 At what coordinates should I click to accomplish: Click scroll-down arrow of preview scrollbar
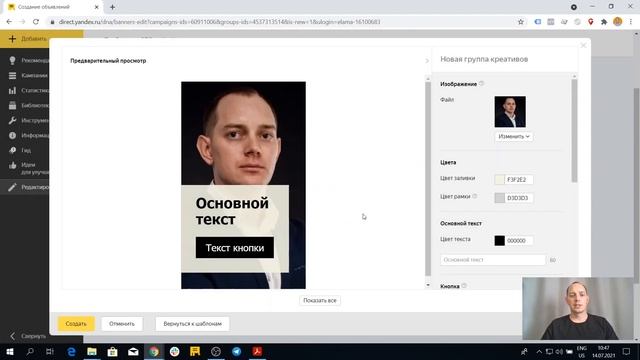[428, 285]
